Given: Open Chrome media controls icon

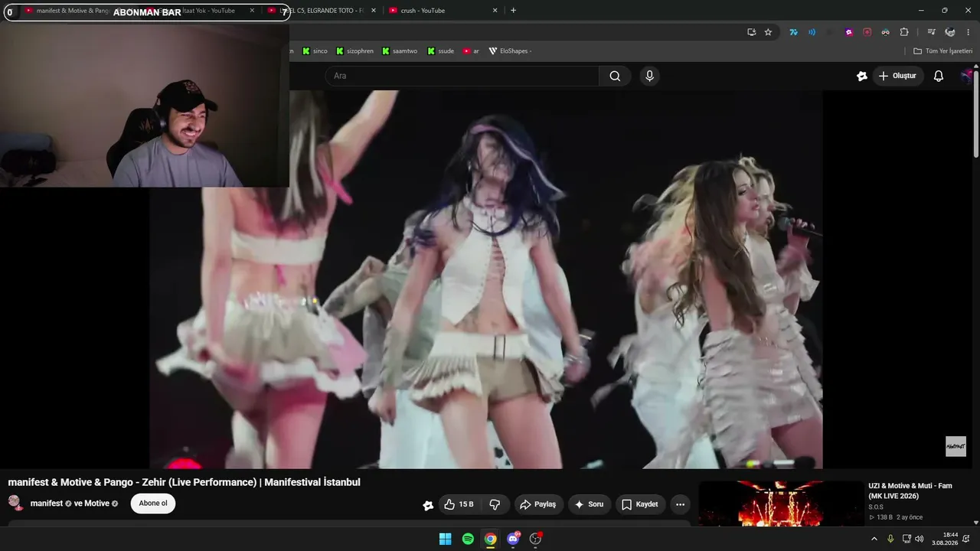Looking at the screenshot, I should pos(931,32).
